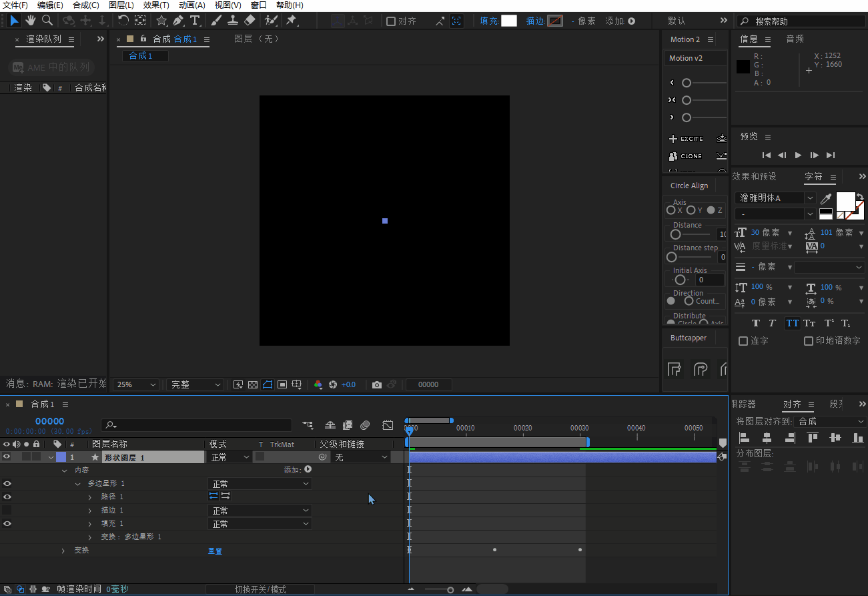Click the eyedropper in Character panel
The width and height of the screenshot is (868, 596).
[826, 198]
